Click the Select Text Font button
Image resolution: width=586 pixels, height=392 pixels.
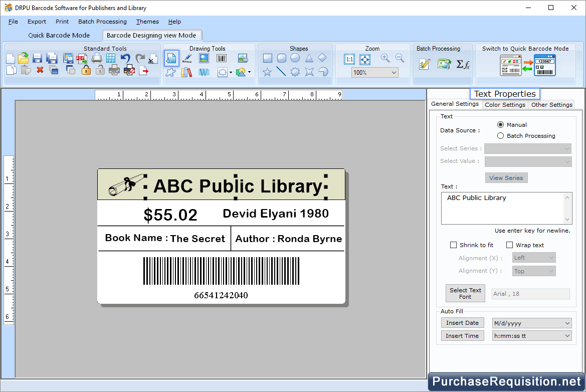[465, 293]
